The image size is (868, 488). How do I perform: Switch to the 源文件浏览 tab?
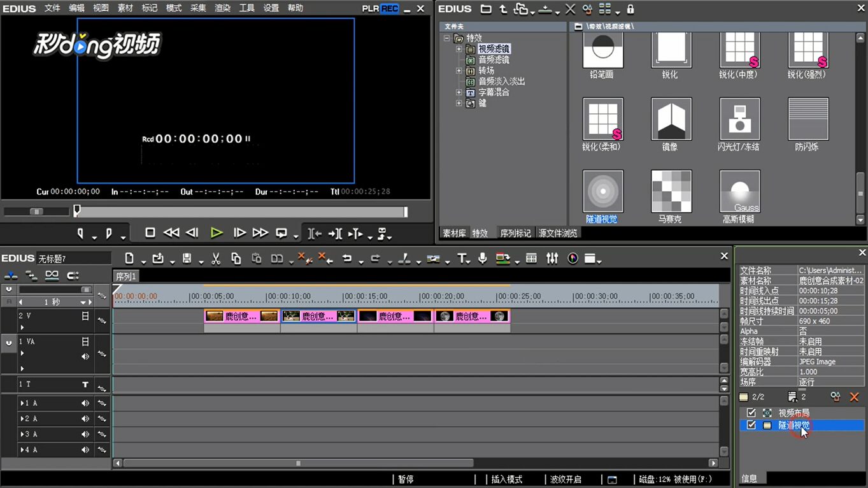point(558,233)
